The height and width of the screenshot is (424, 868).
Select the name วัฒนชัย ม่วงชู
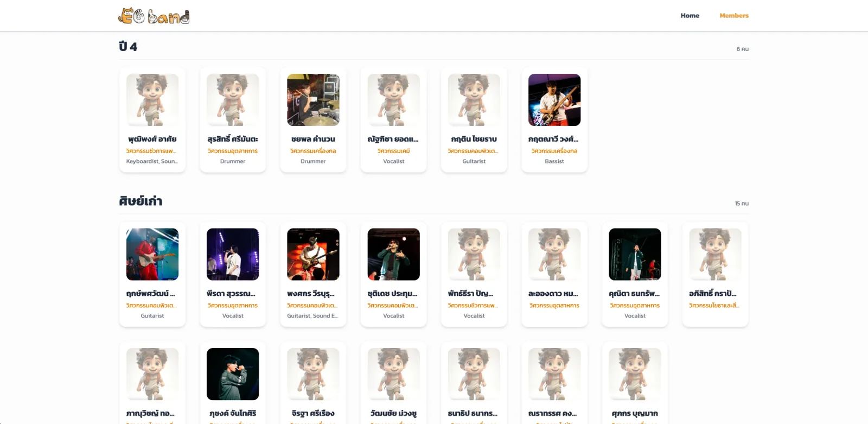pyautogui.click(x=393, y=413)
